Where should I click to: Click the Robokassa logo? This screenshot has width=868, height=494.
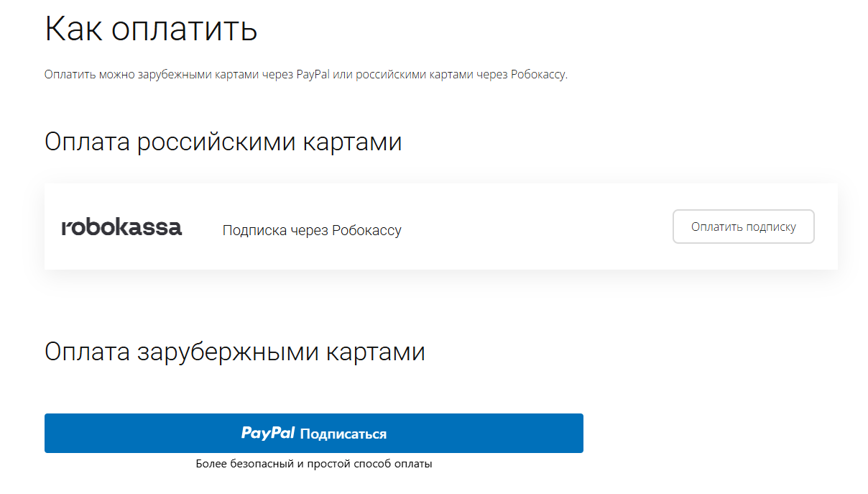coord(121,228)
